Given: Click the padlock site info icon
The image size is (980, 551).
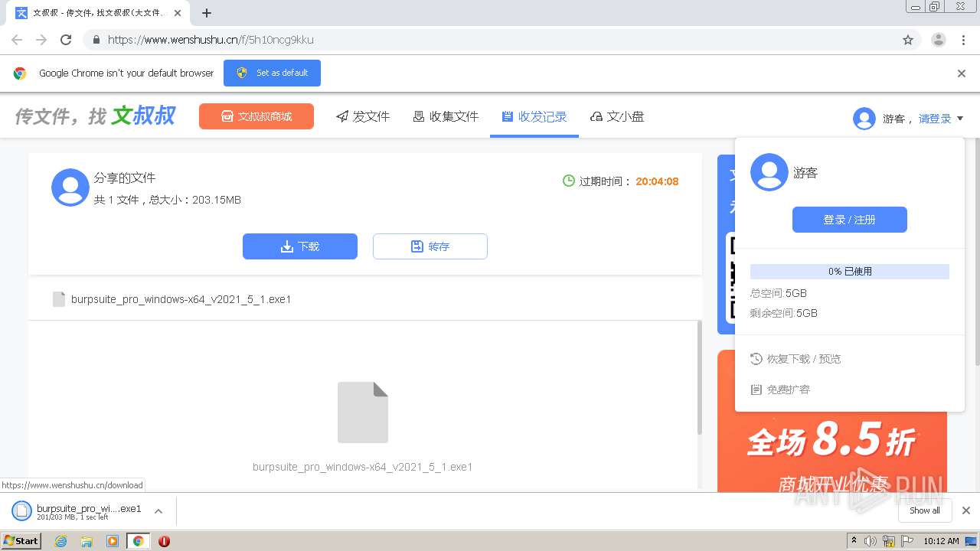Looking at the screenshot, I should (96, 40).
